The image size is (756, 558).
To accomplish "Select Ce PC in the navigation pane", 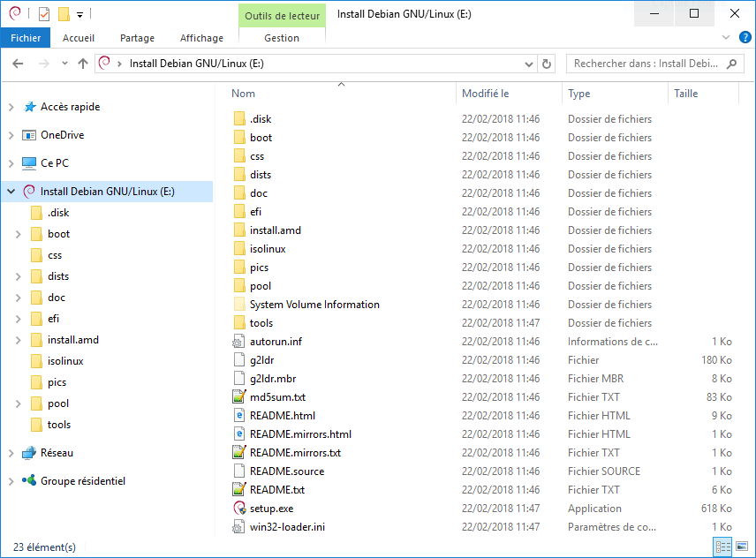I will click(55, 163).
